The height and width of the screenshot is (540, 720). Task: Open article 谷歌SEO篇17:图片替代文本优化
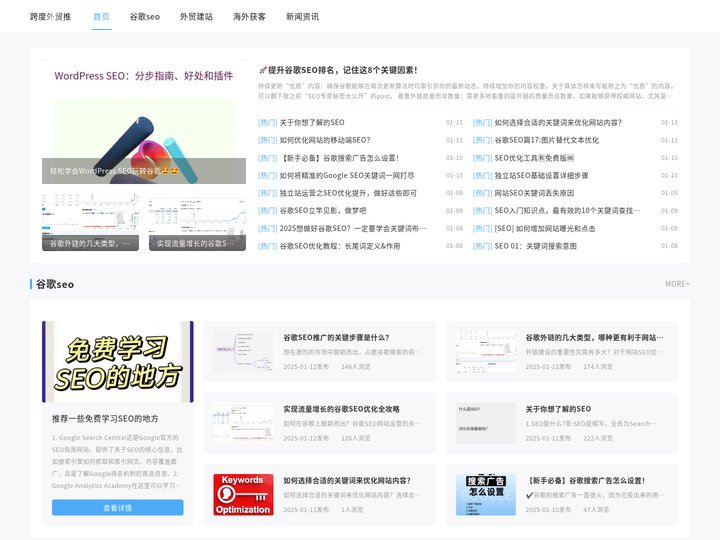[x=546, y=140]
